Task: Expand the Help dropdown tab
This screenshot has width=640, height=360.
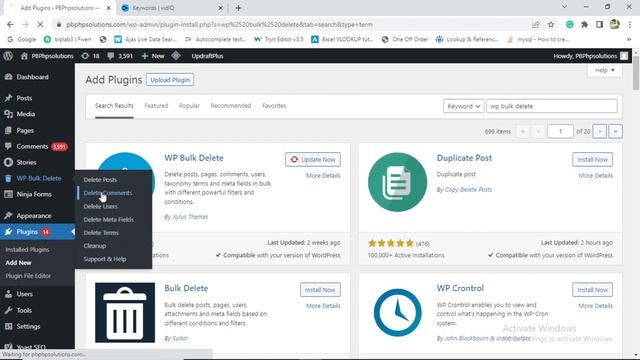Action: 604,70
